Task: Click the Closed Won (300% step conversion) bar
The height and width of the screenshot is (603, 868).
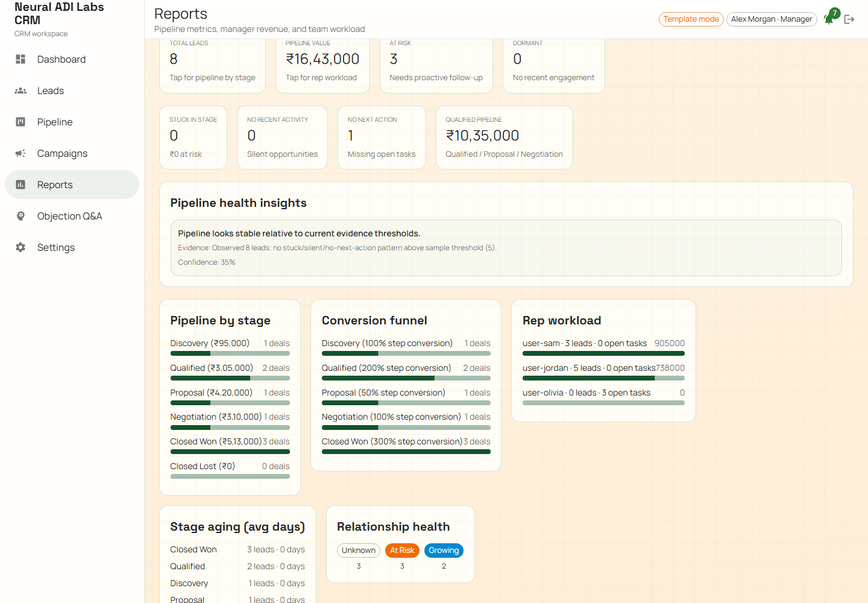Action: pyautogui.click(x=406, y=452)
